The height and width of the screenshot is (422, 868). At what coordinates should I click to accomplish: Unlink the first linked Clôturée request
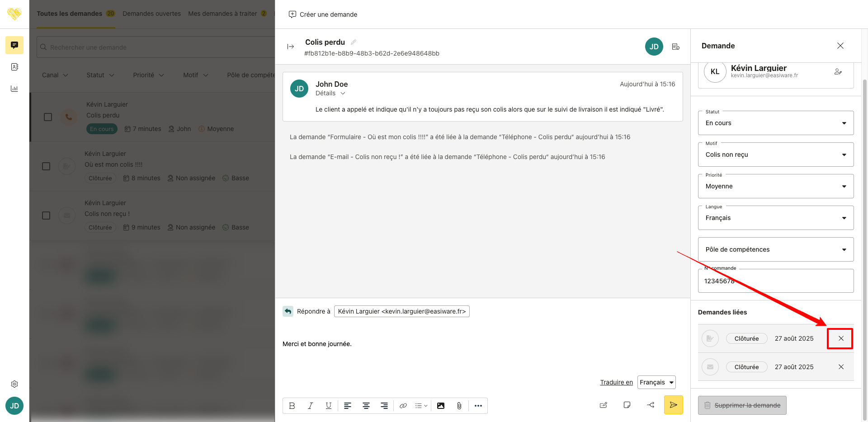click(840, 338)
